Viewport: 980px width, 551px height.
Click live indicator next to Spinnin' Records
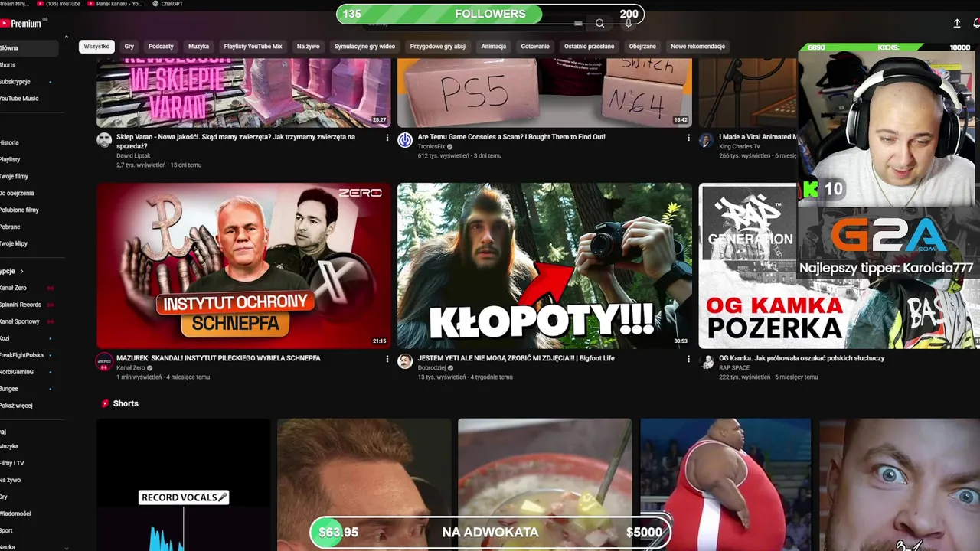(x=51, y=305)
